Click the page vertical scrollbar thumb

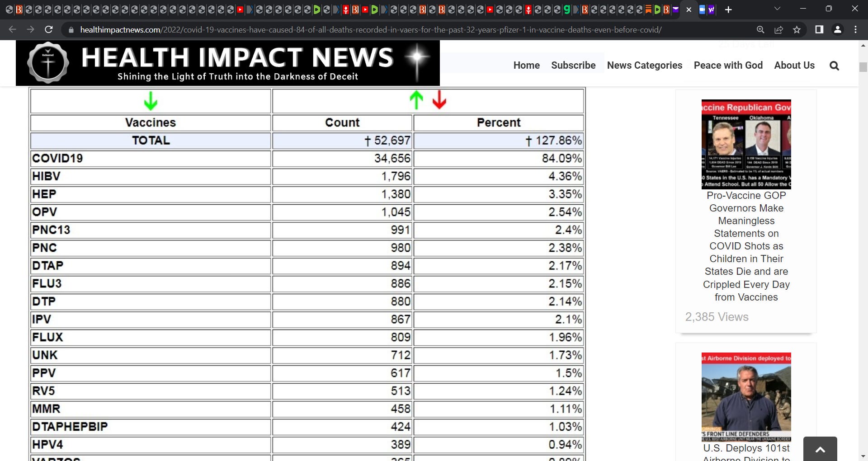coord(863,67)
